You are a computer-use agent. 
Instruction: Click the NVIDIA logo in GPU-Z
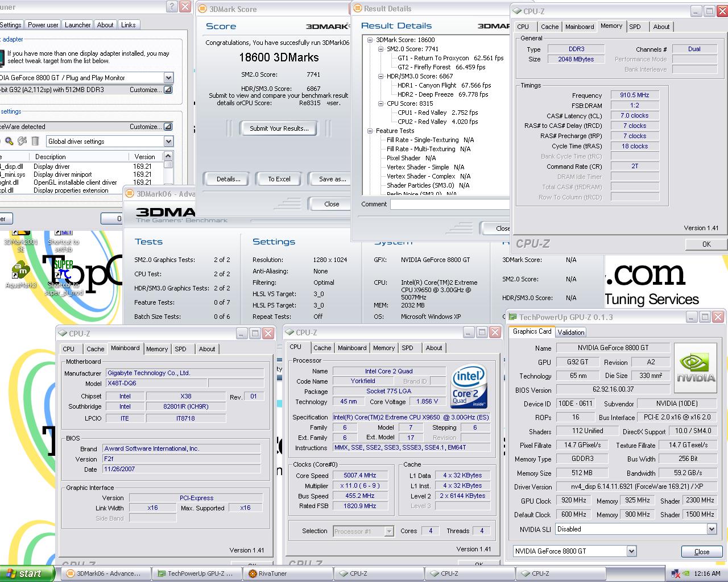(x=696, y=368)
